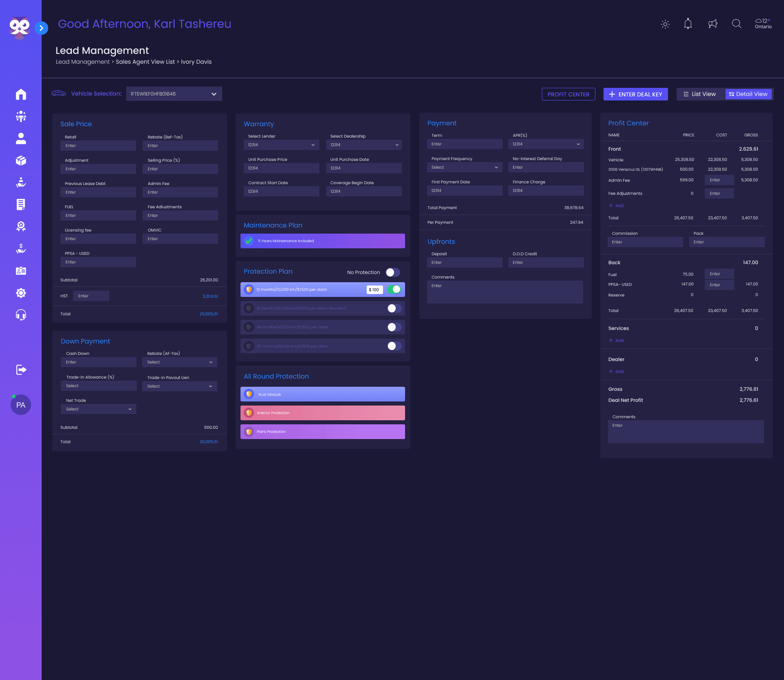Screen dimensions: 784x680
Task: Click Add under Dealer
Action: pyautogui.click(x=616, y=371)
